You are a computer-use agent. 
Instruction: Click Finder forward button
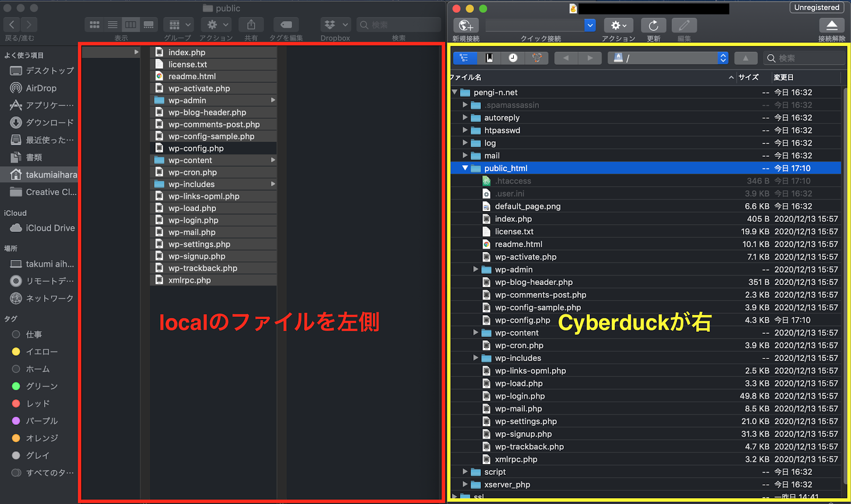click(x=29, y=24)
